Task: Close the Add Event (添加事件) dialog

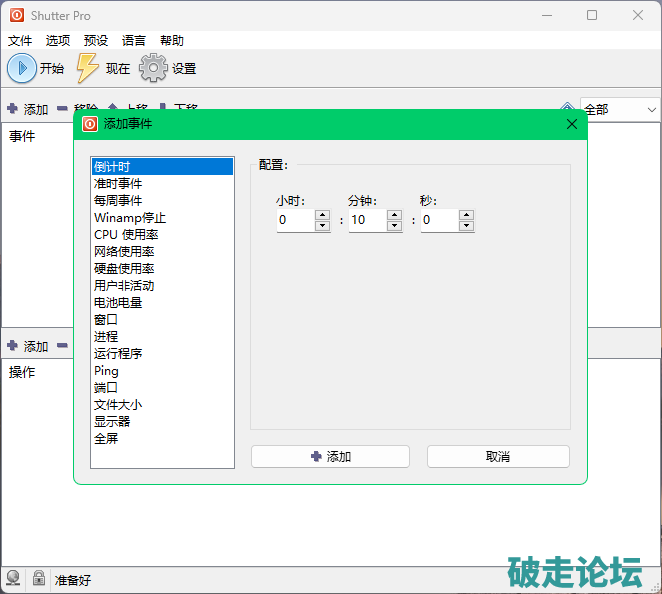Action: pyautogui.click(x=572, y=124)
